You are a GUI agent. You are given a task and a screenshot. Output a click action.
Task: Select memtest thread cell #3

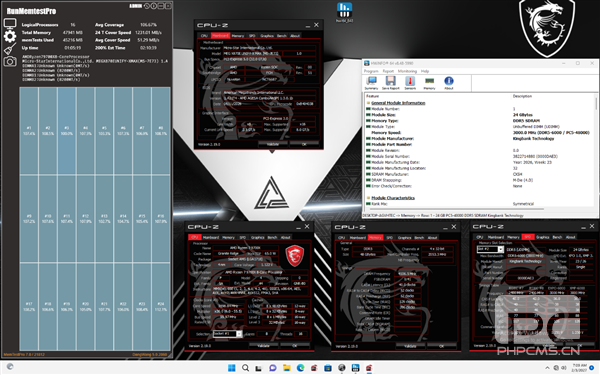tap(67, 131)
